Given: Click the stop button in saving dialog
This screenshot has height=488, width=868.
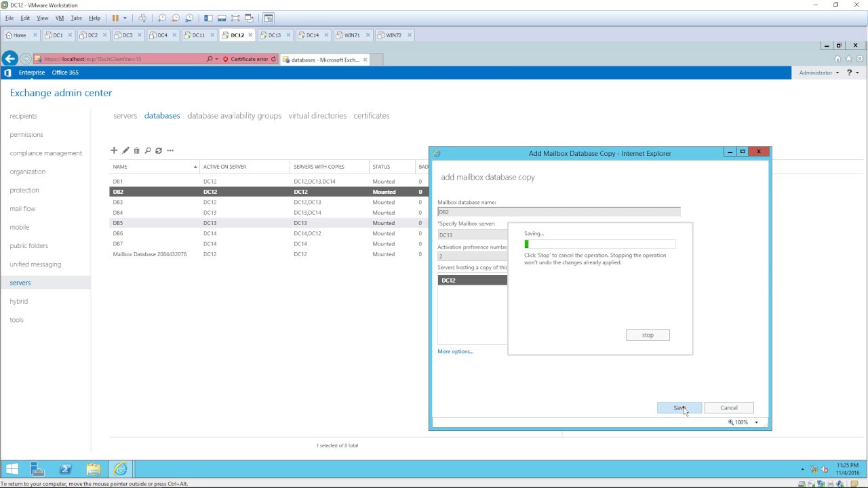Looking at the screenshot, I should tap(648, 335).
